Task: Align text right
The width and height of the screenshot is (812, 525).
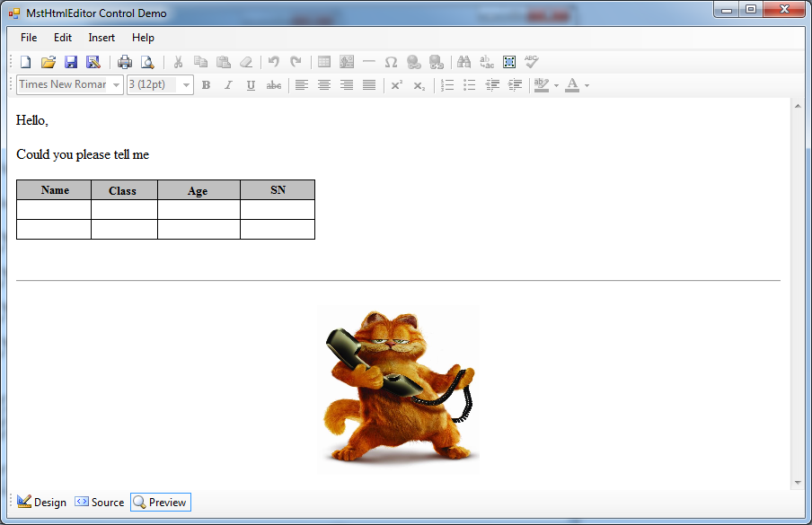Action: (x=347, y=85)
